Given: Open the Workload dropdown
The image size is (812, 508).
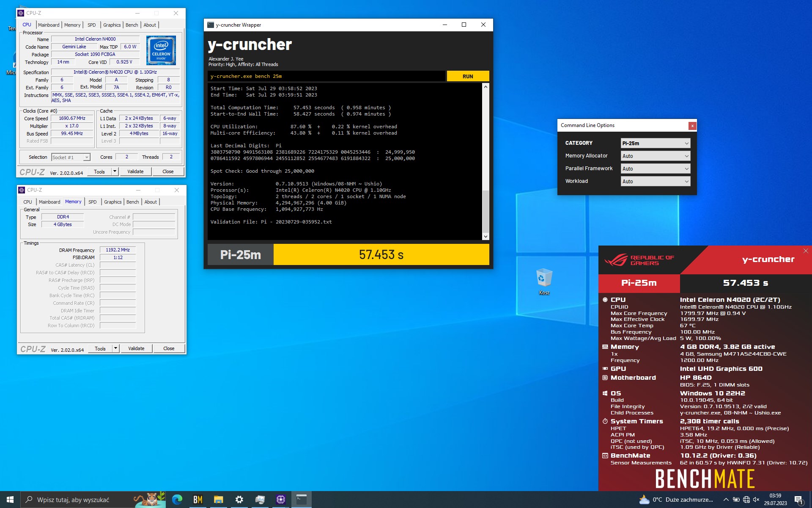Looking at the screenshot, I should [x=656, y=181].
